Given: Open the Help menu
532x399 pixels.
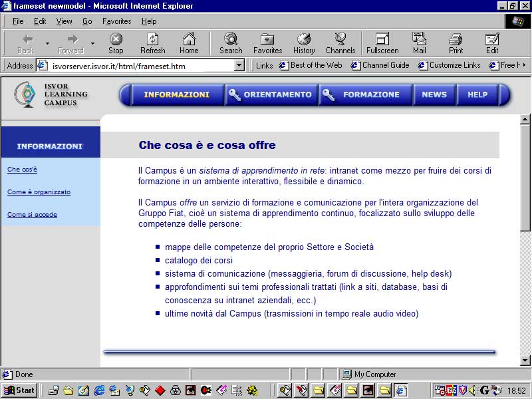Looking at the screenshot, I should tap(149, 21).
